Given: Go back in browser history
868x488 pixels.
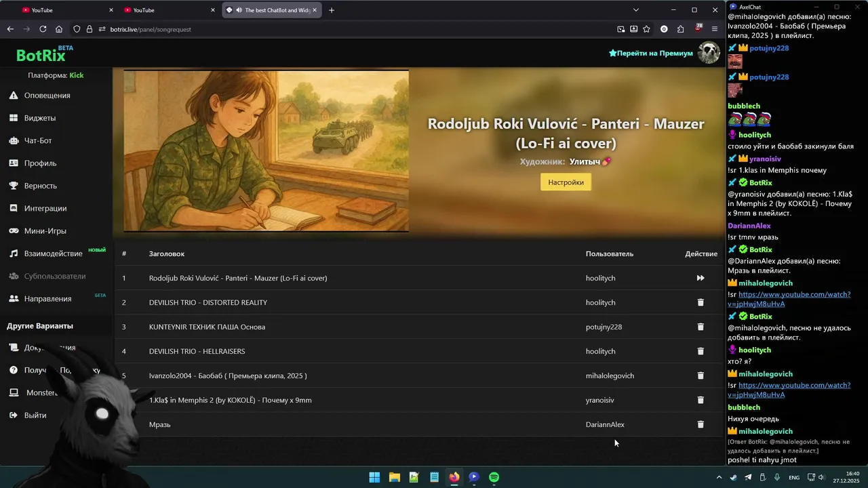Looking at the screenshot, I should point(10,29).
